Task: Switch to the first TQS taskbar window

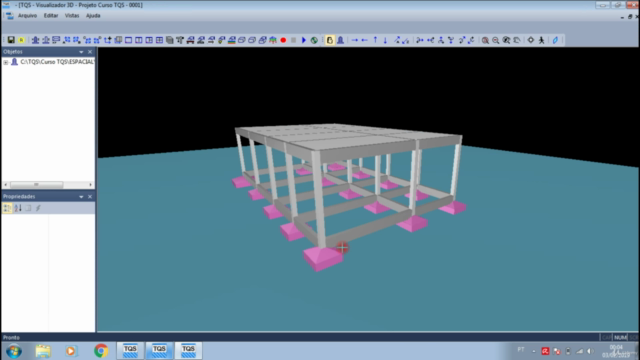Action: [130, 351]
